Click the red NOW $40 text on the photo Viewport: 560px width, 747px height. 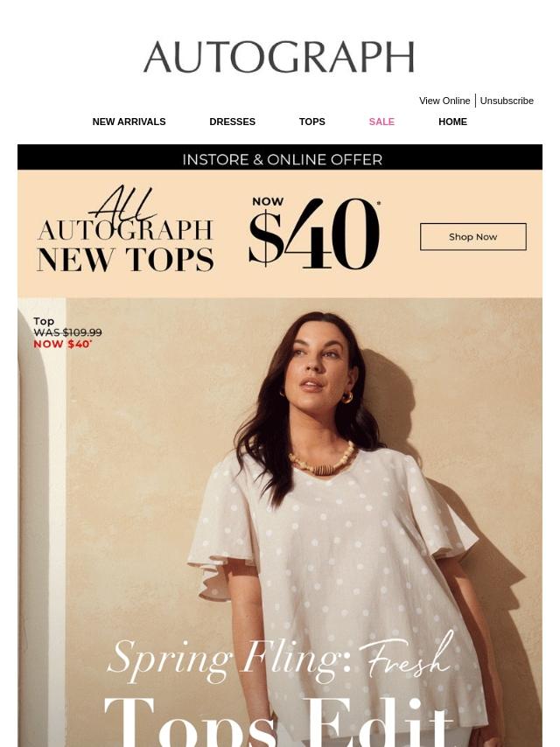click(x=62, y=344)
